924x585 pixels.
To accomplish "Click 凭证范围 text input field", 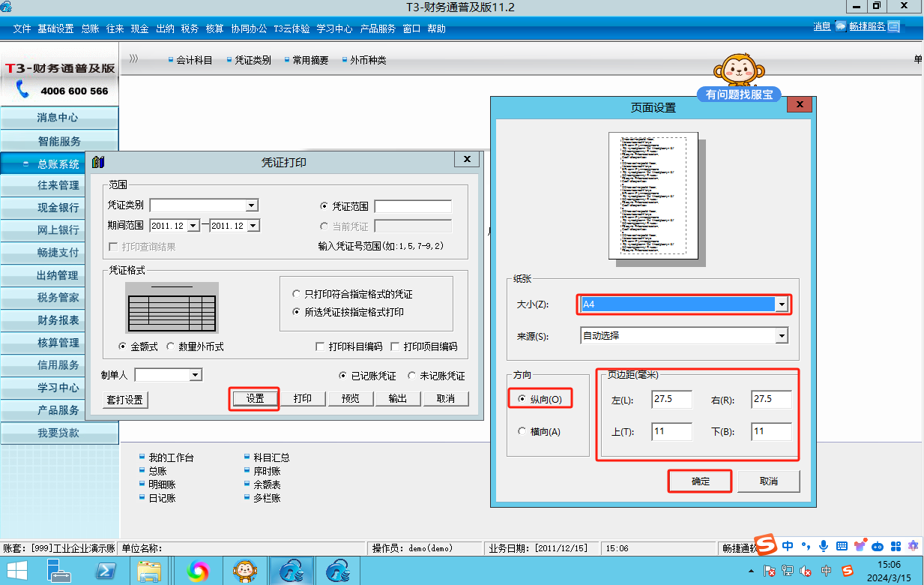I will 413,206.
